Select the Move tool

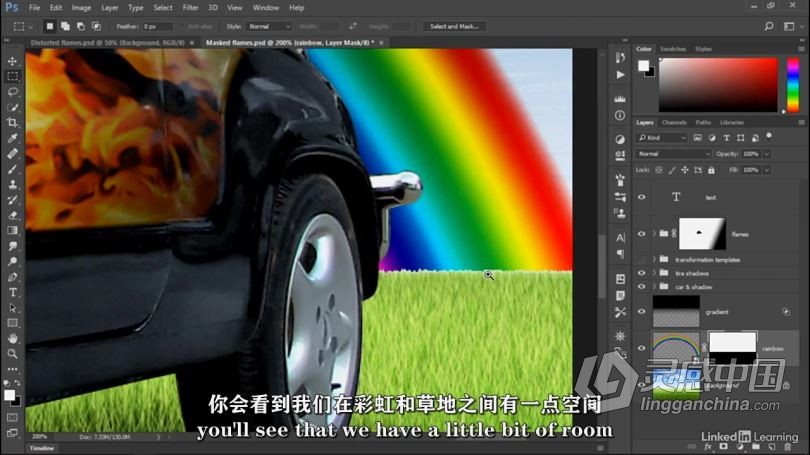point(12,61)
